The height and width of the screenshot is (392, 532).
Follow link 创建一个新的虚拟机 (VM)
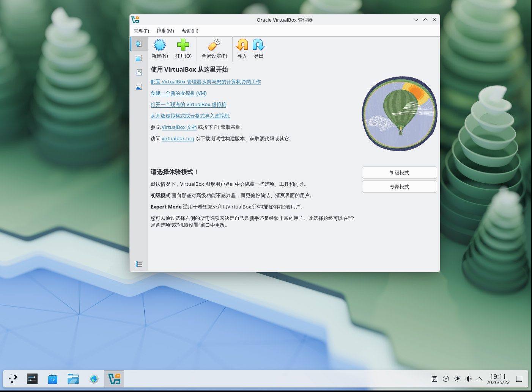(179, 93)
